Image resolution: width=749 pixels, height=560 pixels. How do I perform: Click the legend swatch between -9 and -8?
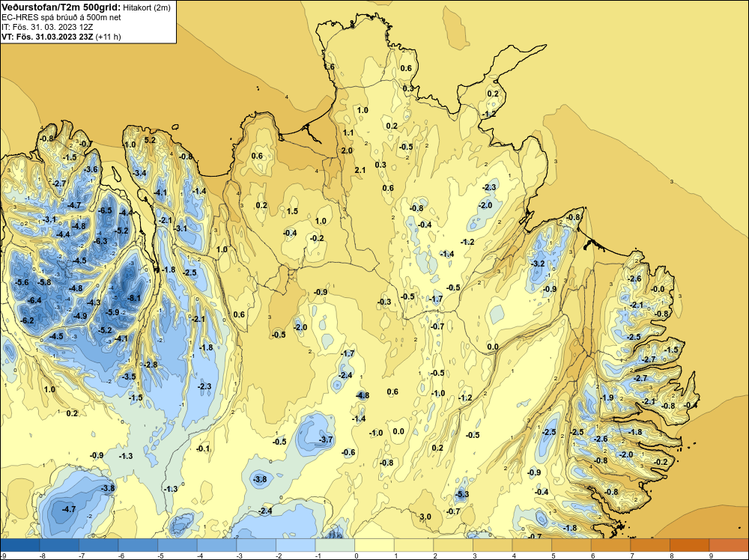[20, 545]
